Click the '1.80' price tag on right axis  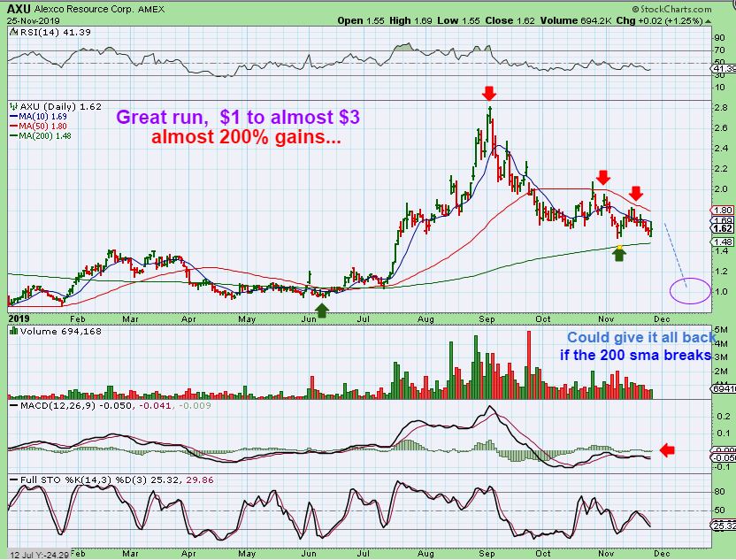click(x=723, y=210)
